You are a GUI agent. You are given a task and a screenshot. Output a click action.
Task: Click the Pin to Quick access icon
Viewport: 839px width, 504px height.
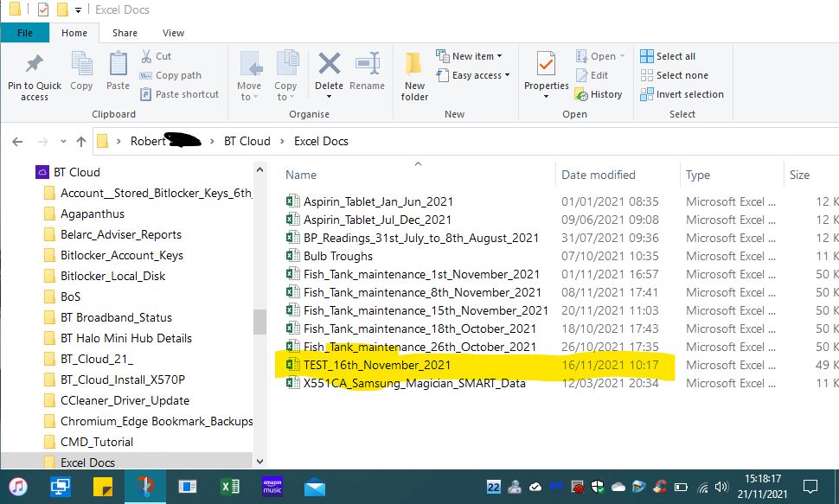(x=35, y=66)
